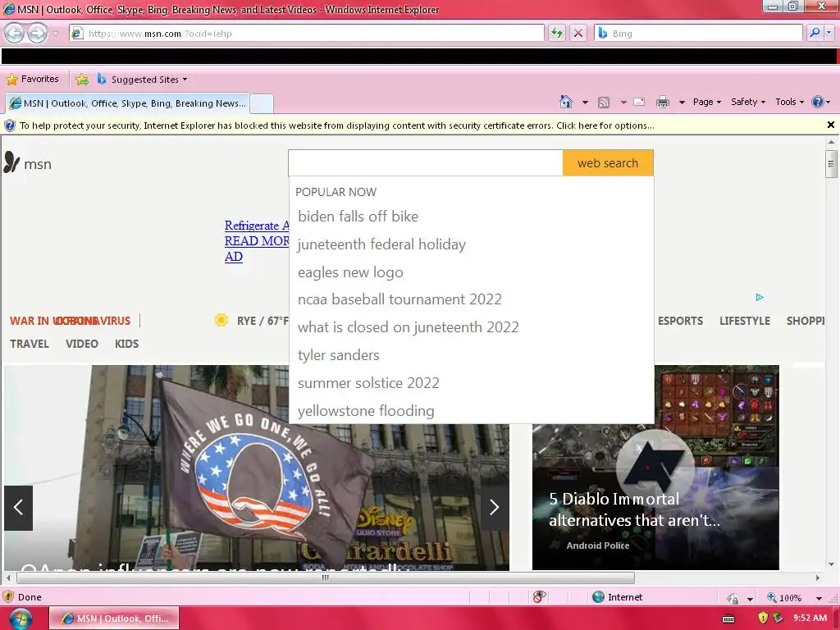840x630 pixels.
Task: Show next carousel slide arrow
Action: click(494, 507)
